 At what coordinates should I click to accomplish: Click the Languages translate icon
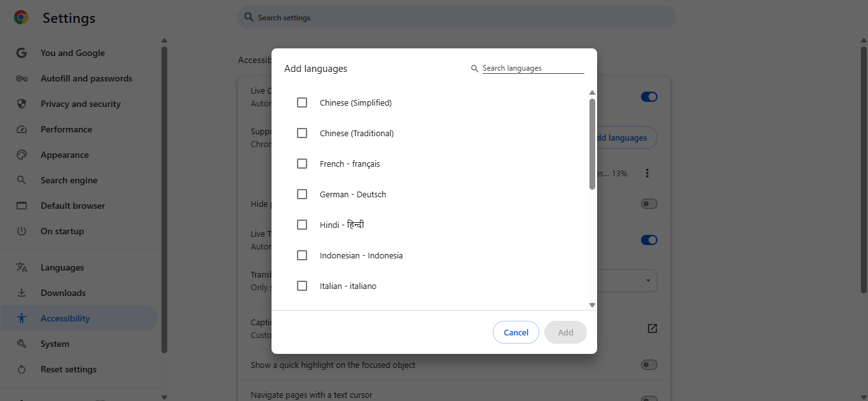coord(22,267)
